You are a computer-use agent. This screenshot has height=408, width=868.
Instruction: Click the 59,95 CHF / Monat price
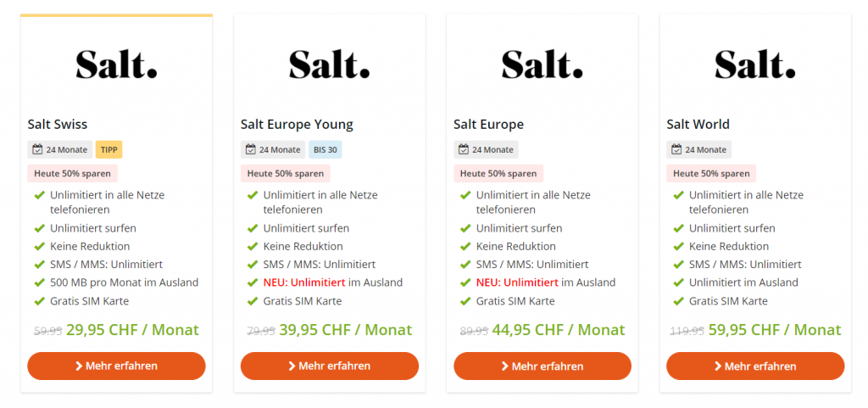click(x=775, y=330)
